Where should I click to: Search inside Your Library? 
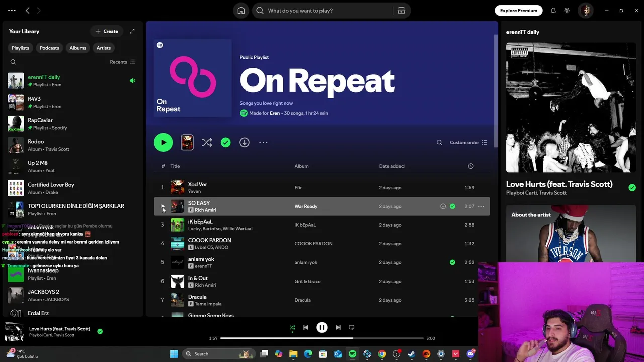pyautogui.click(x=13, y=62)
